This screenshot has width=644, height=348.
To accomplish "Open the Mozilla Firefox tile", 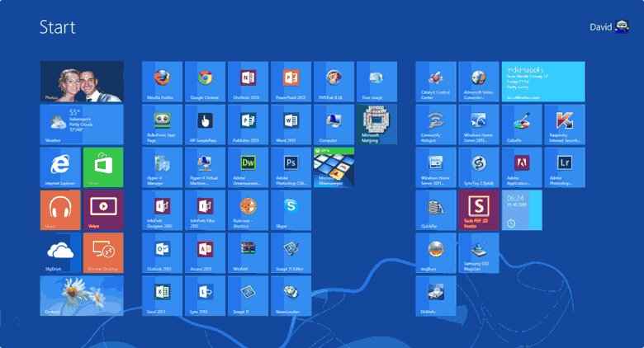I will [162, 82].
